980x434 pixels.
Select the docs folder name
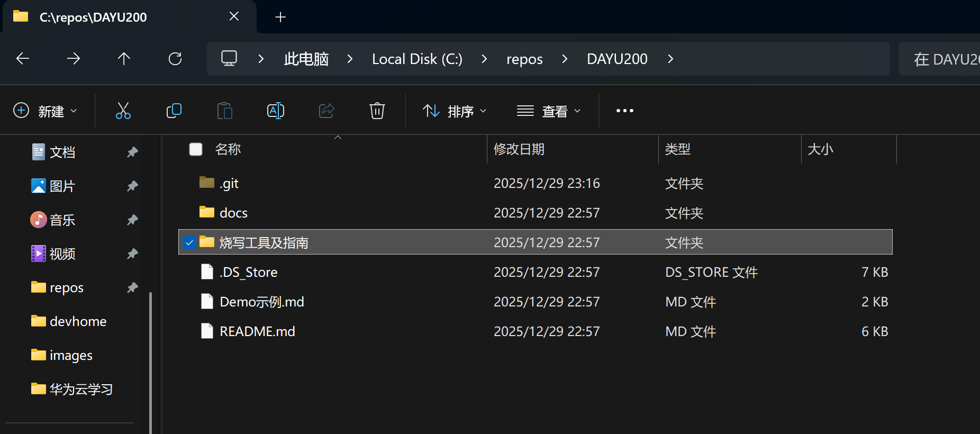[233, 213]
